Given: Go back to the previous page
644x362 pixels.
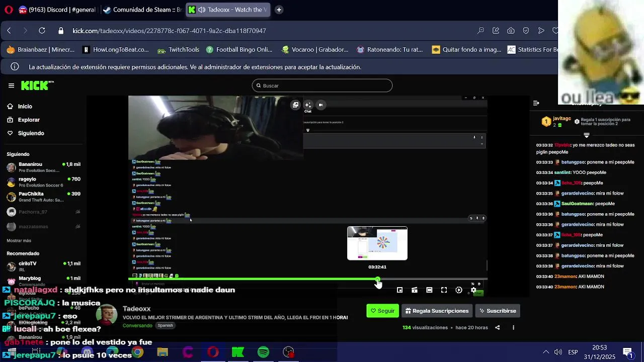Looking at the screenshot, I should 9,31.
